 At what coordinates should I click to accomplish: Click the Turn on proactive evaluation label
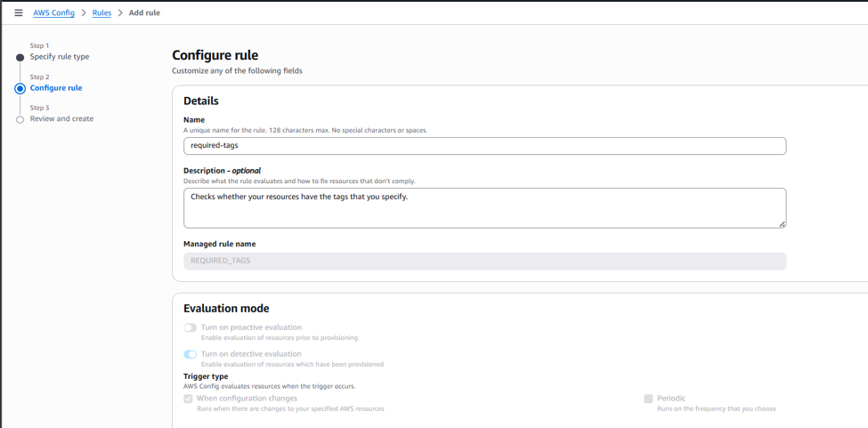tap(251, 327)
